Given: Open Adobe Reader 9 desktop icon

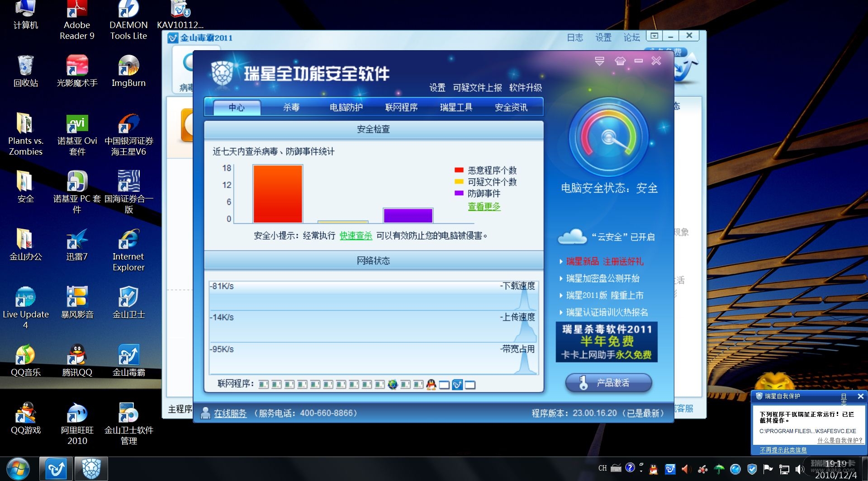Looking at the screenshot, I should (77, 20).
